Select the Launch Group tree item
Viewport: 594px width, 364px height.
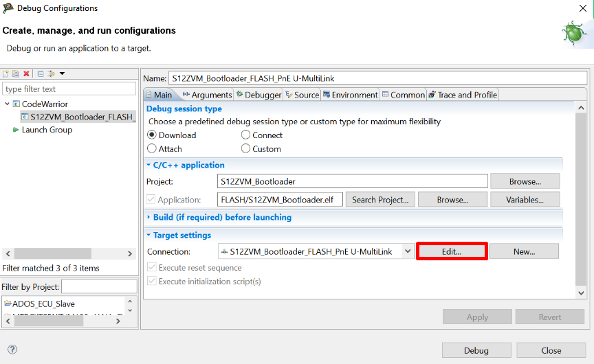pyautogui.click(x=47, y=130)
